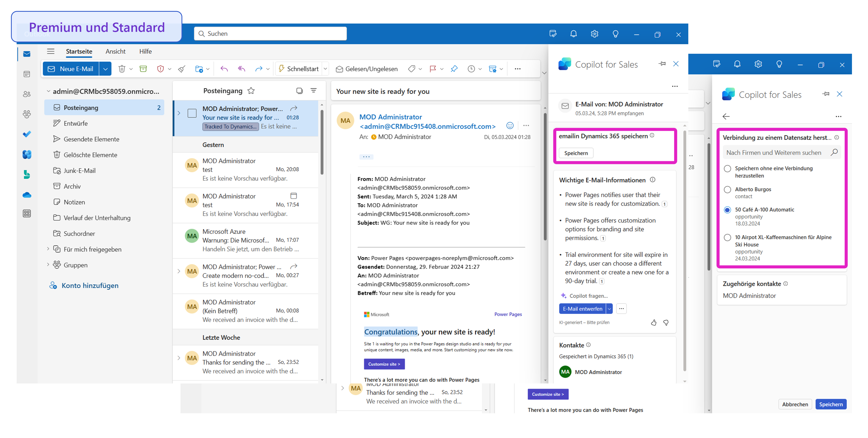Click the Abbrechen button
868x438 pixels.
[x=795, y=404]
